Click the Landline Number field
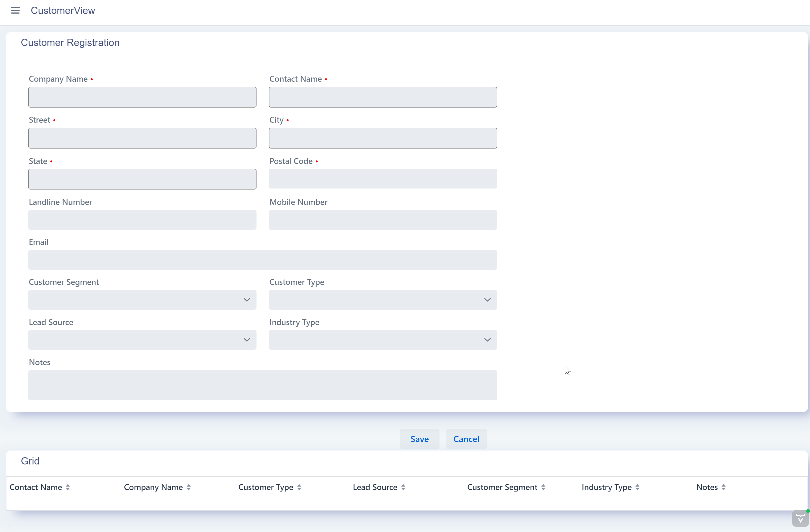The width and height of the screenshot is (810, 532). (x=142, y=220)
